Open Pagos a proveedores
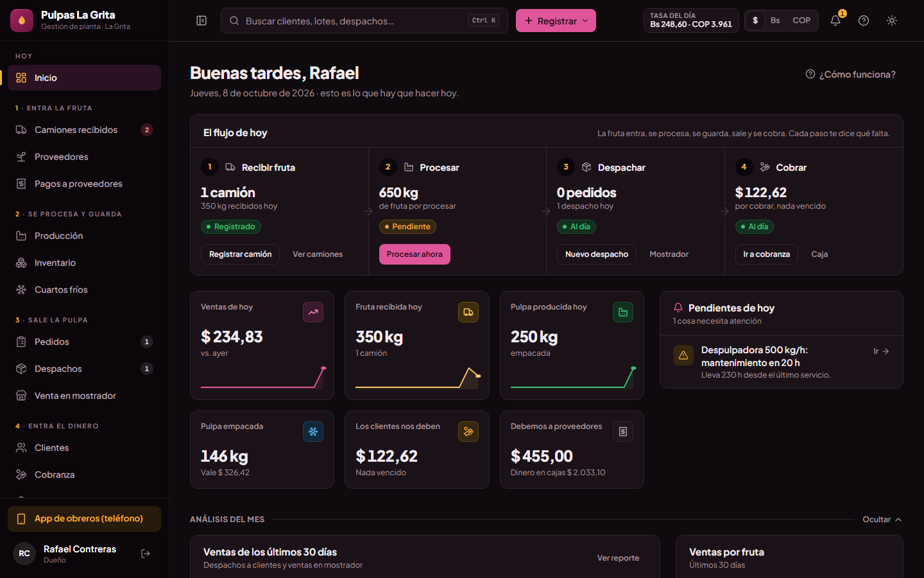The image size is (924, 578). [x=84, y=184]
